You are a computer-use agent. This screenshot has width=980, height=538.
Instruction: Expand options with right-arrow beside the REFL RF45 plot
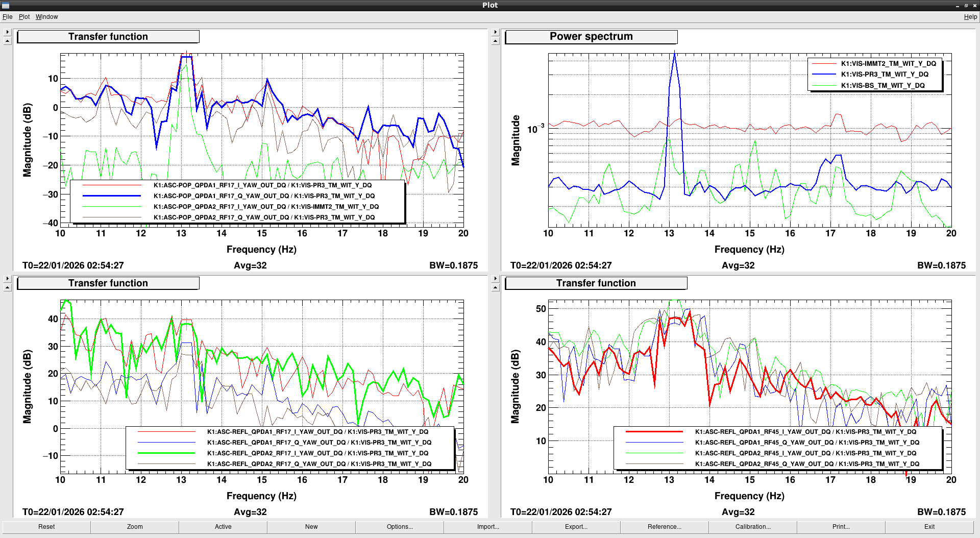[495, 279]
